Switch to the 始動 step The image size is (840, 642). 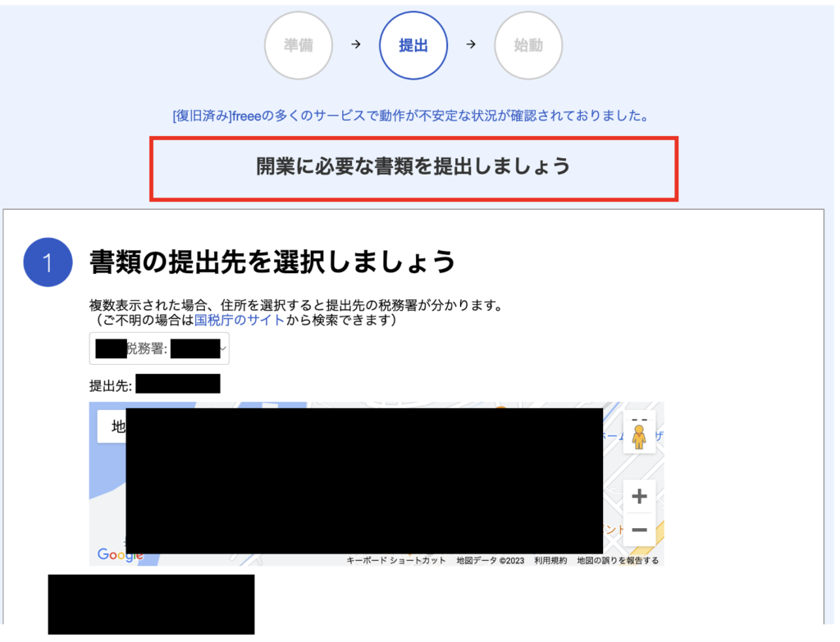(528, 45)
